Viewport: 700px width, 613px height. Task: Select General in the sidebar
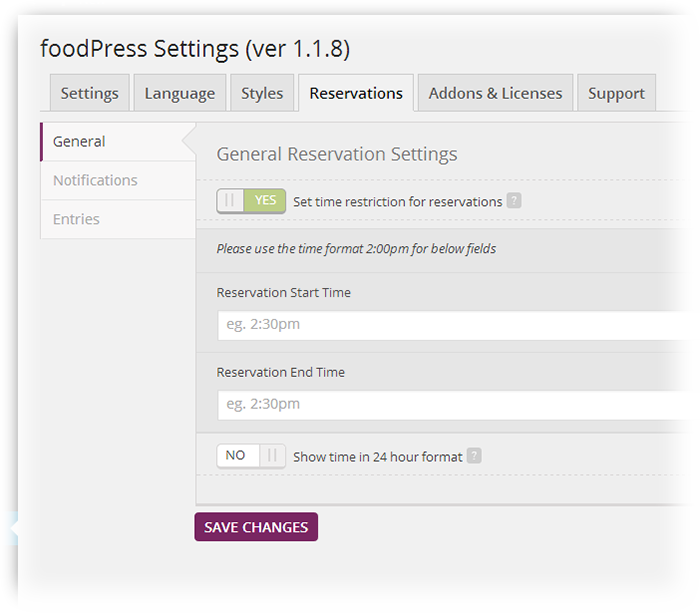pos(118,142)
